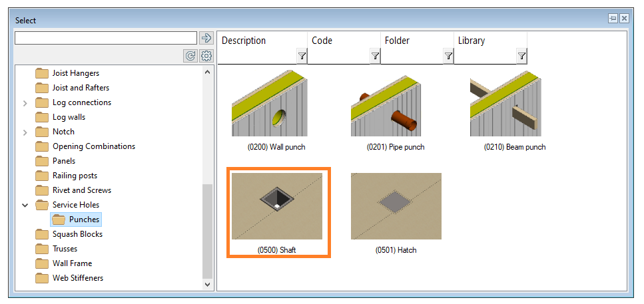Viewport: 644px width, 304px height.
Task: Click the Joist Hangers folder icon
Action: (42, 73)
